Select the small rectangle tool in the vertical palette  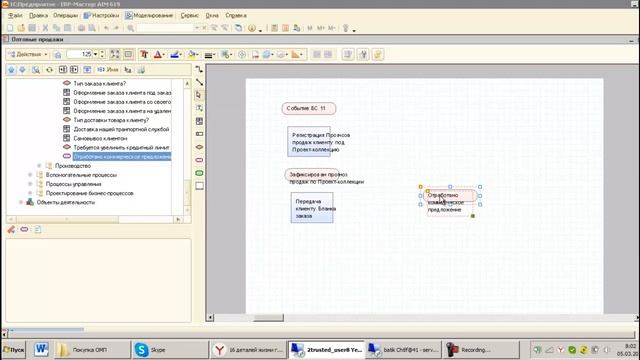point(199,134)
